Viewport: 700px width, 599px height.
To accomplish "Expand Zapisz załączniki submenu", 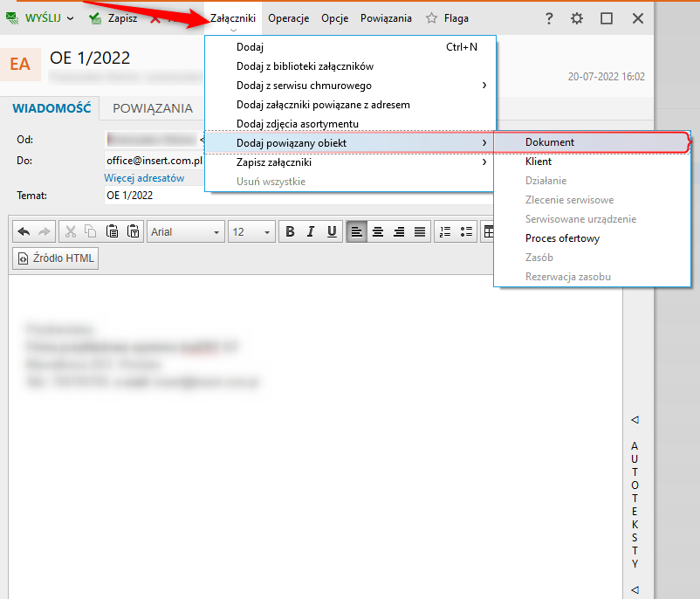I will tap(351, 162).
